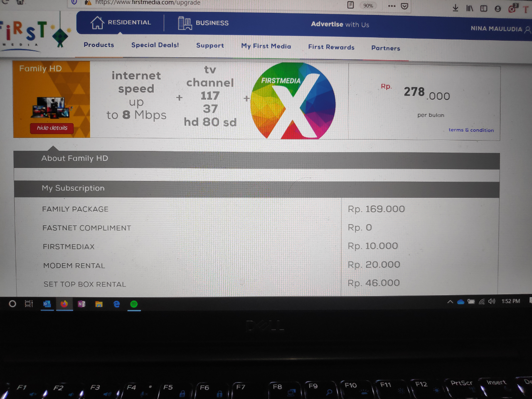Open the Special Deals! menu
This screenshot has height=399, width=532.
[x=155, y=45]
